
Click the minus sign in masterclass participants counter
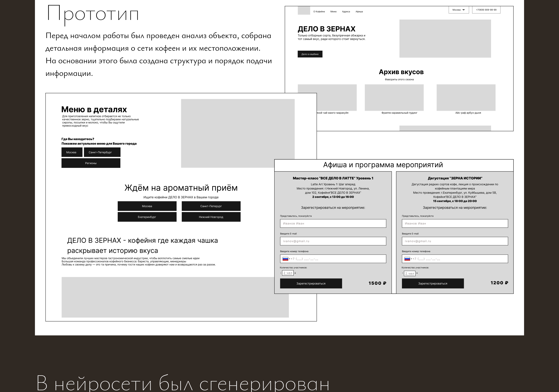pos(281,273)
